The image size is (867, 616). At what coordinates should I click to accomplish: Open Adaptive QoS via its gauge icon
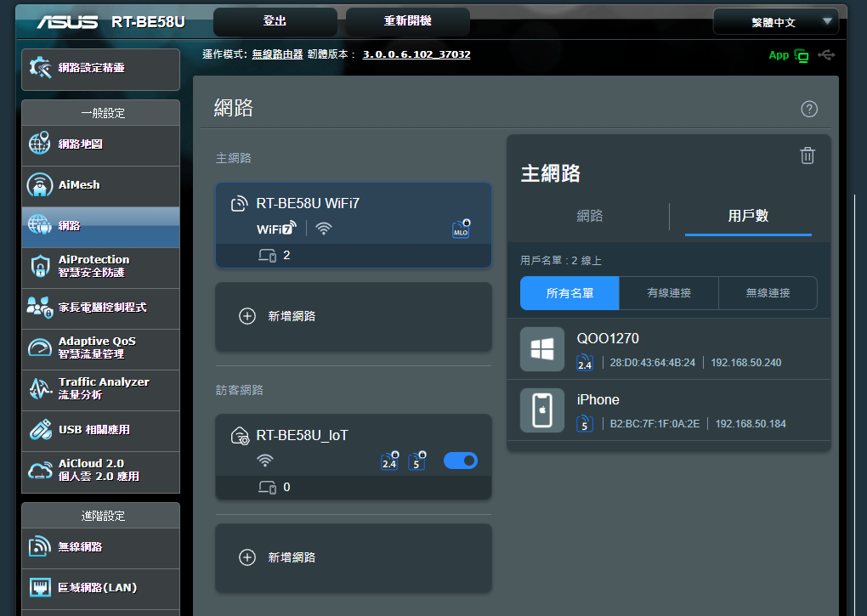point(40,348)
